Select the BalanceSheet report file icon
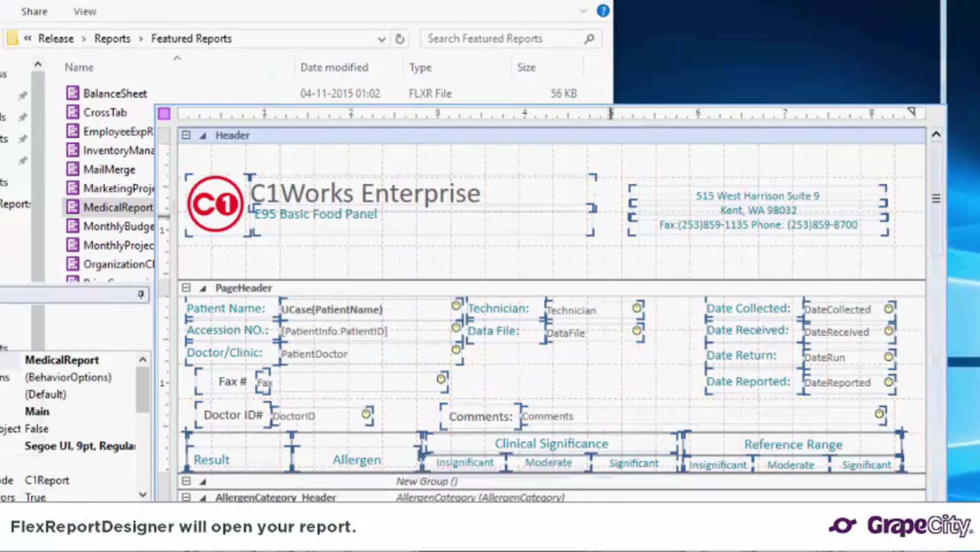Screen dimensions: 980x552 73,93
